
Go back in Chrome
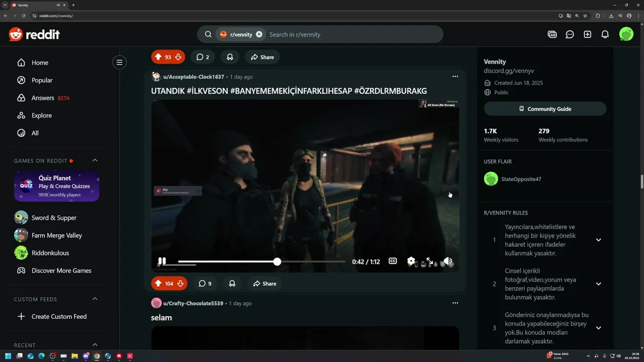pos(5,16)
